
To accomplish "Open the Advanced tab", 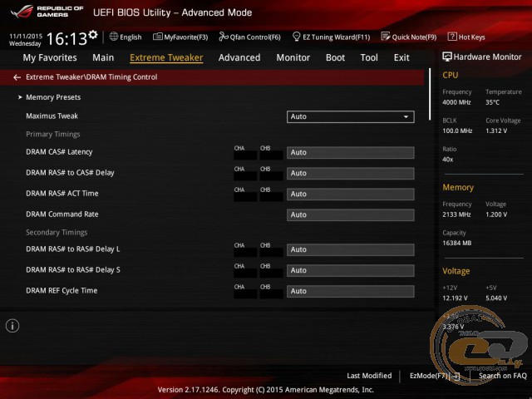I will [x=239, y=57].
